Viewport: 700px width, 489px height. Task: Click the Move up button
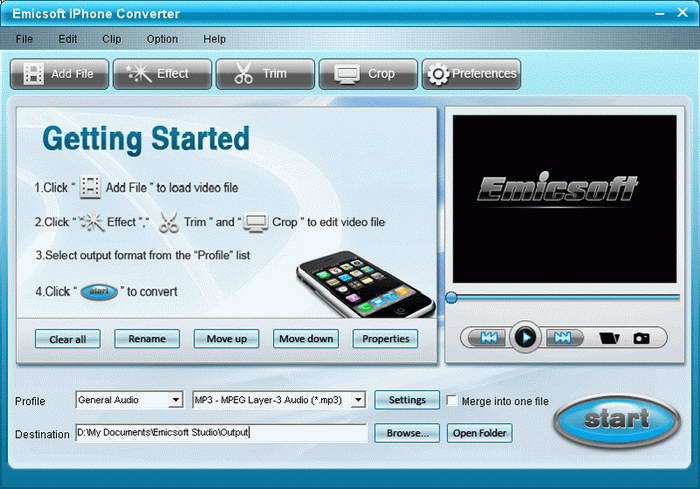[226, 339]
